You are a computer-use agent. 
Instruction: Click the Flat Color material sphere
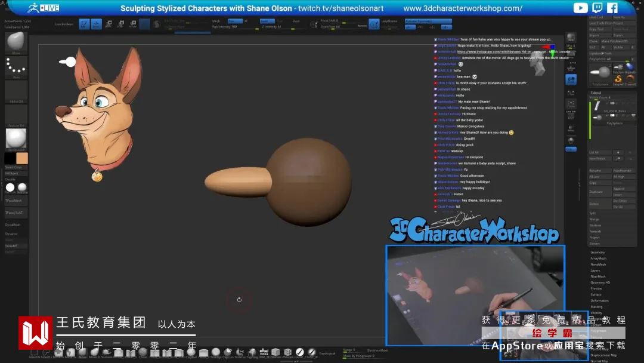[10, 187]
